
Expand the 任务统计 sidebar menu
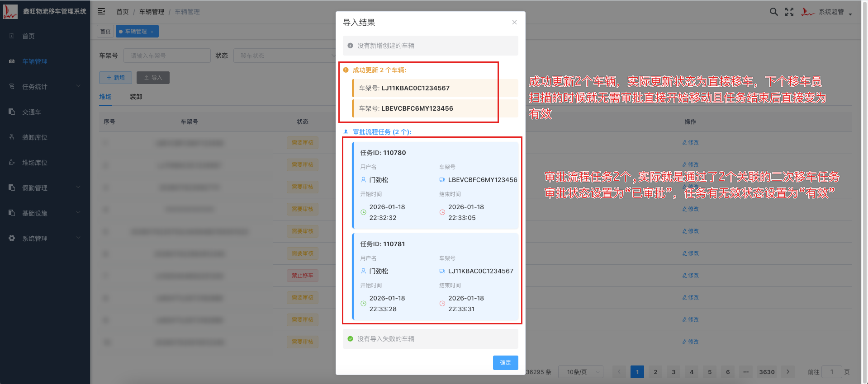click(x=45, y=87)
